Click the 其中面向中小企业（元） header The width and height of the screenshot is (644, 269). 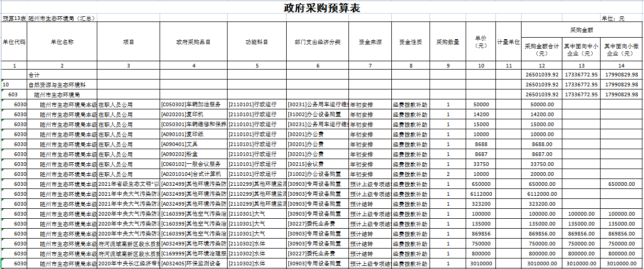[581, 49]
